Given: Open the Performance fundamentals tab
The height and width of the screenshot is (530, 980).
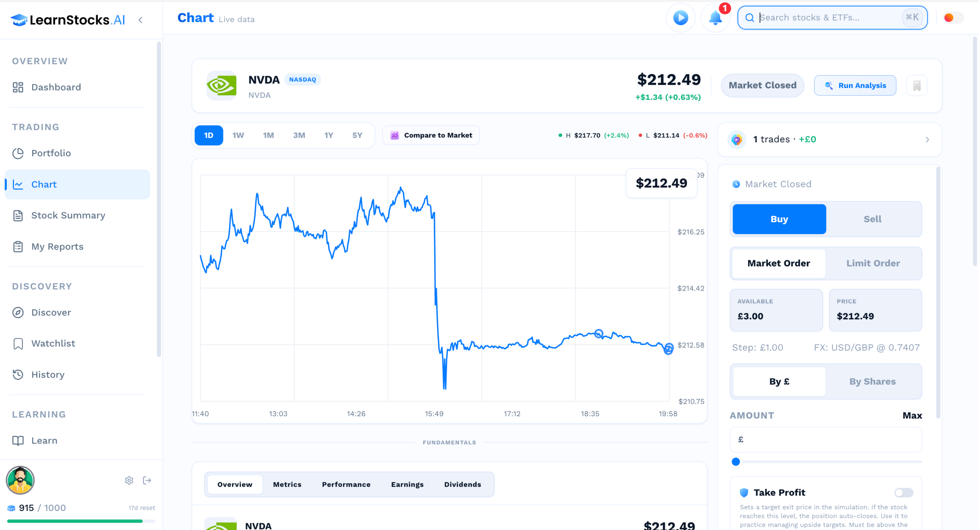Looking at the screenshot, I should pos(346,484).
